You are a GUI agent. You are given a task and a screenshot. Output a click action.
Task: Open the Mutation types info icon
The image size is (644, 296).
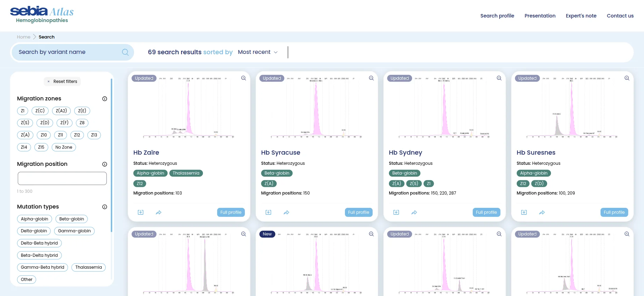pyautogui.click(x=105, y=207)
